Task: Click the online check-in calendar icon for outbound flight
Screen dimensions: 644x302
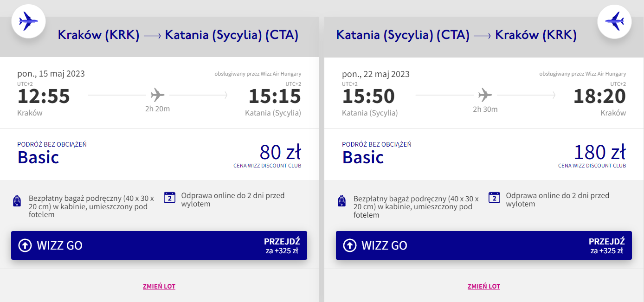Action: (170, 198)
